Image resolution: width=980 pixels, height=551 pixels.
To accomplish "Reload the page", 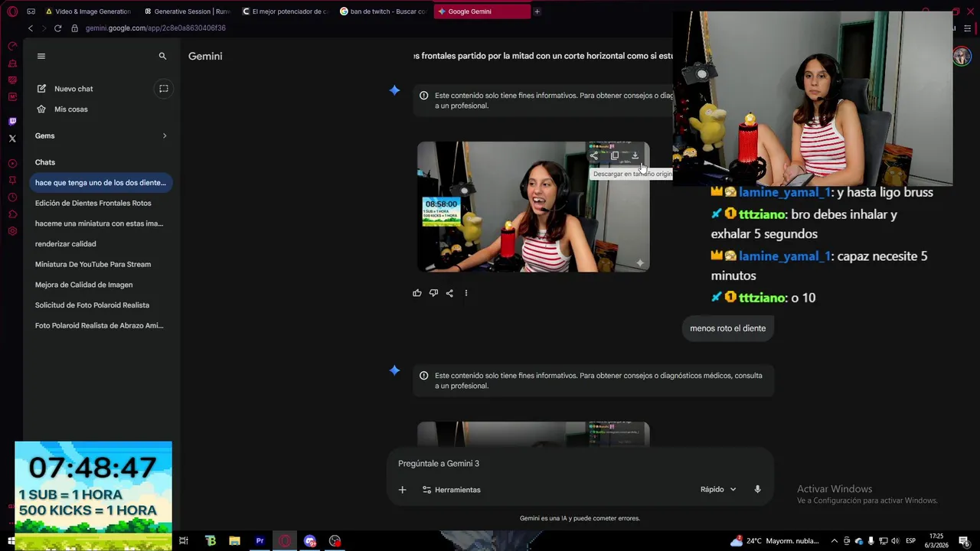I will click(x=57, y=28).
